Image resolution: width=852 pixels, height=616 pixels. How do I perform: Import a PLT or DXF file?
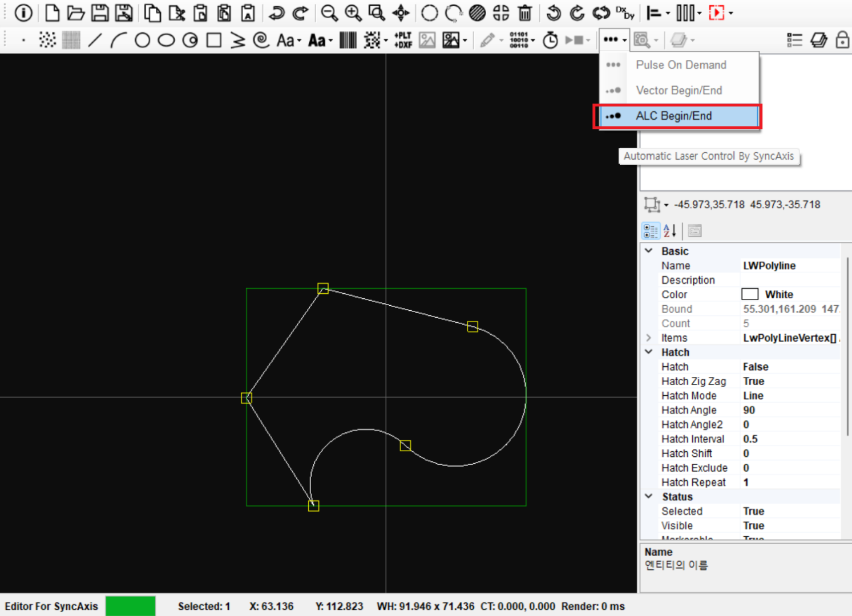403,40
